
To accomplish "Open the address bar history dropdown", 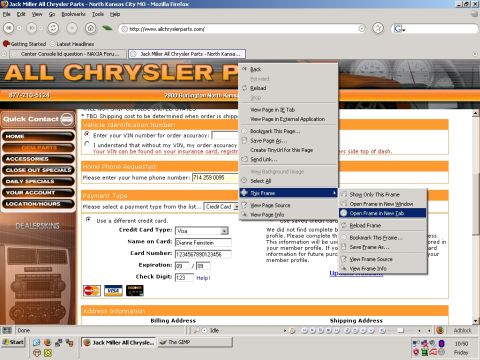I will [362, 29].
